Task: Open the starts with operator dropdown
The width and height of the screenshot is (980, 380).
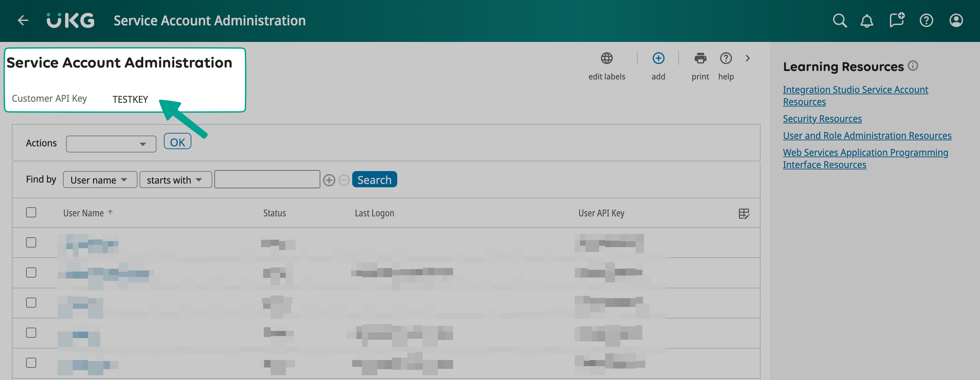Action: click(x=175, y=180)
